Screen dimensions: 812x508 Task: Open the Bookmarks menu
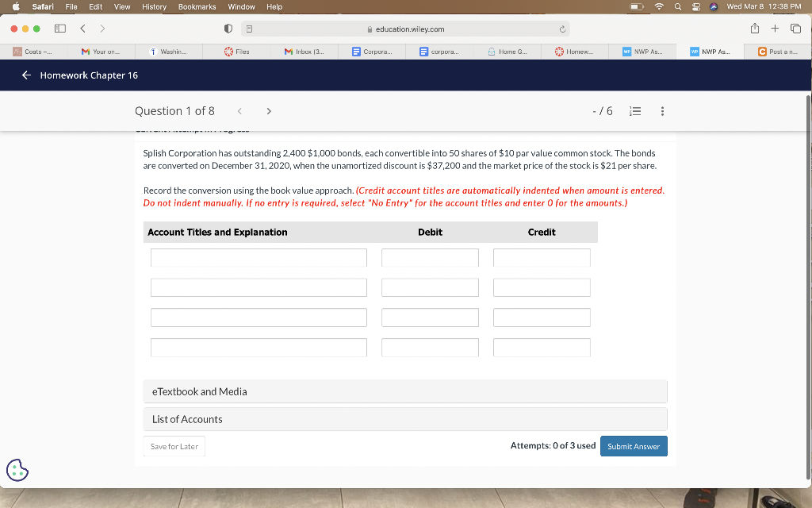(197, 6)
